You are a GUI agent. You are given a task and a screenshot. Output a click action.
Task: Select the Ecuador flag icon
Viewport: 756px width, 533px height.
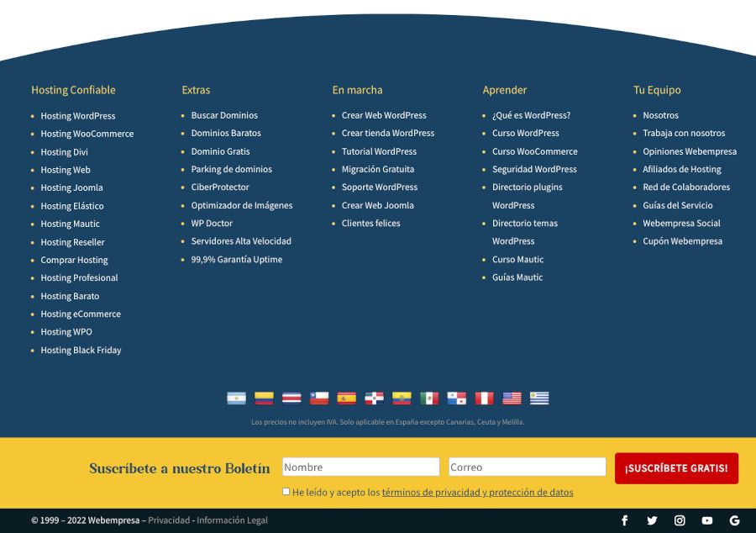coord(402,398)
